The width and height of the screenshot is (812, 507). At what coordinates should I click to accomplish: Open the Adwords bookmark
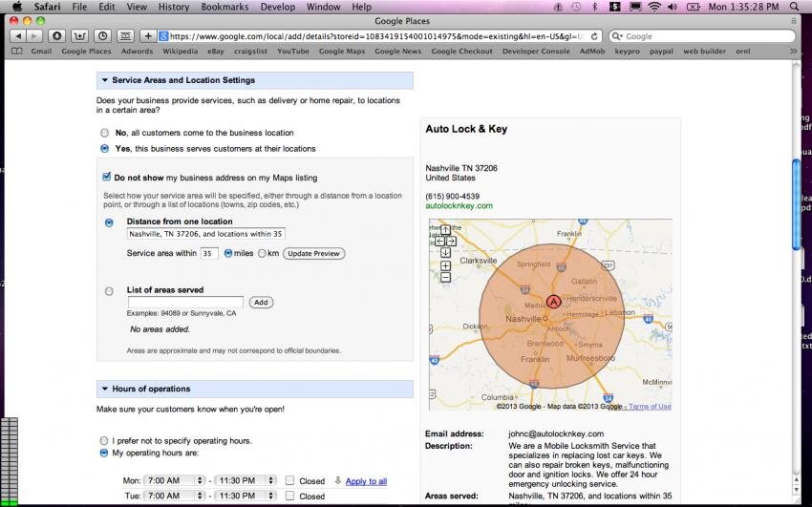137,52
